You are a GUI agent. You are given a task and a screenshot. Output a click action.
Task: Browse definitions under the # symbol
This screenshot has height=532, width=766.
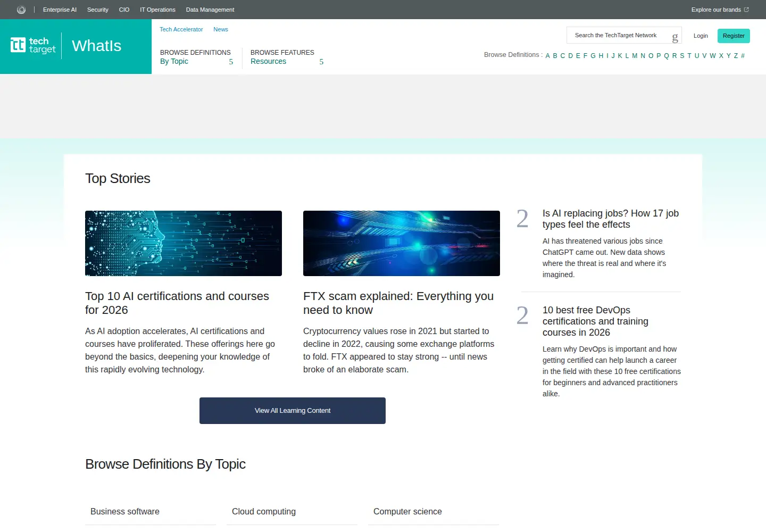(743, 55)
